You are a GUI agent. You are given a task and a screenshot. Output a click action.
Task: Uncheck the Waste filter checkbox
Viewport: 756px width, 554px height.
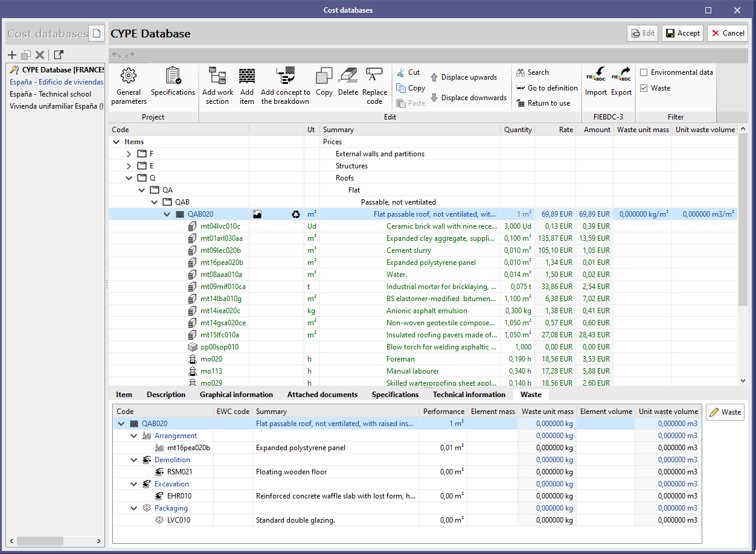click(x=644, y=88)
